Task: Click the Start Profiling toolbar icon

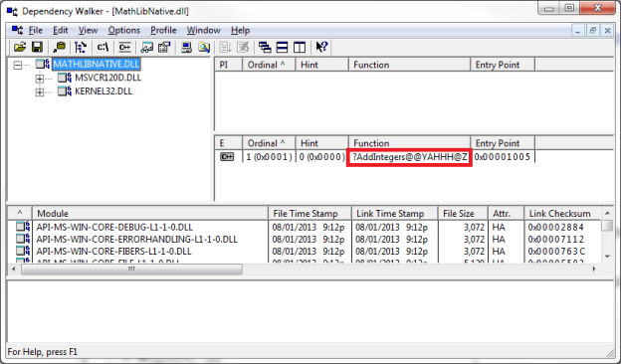Action: pos(225,48)
